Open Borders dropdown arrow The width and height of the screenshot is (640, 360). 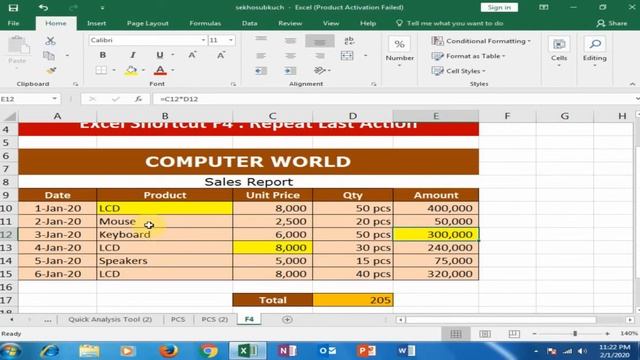(114, 70)
